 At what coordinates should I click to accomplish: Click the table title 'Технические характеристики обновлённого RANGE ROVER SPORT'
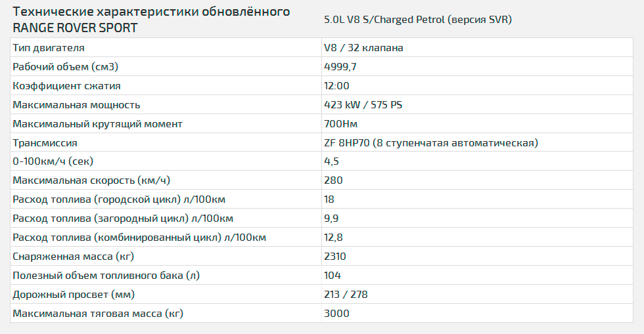[151, 20]
